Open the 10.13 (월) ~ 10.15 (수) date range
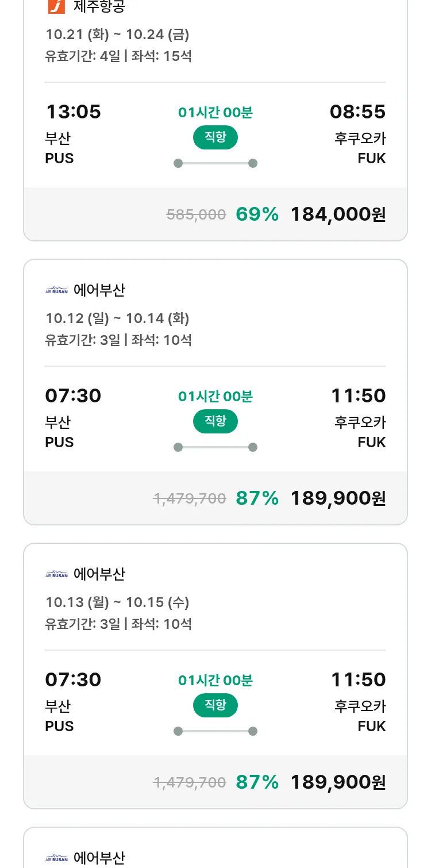 click(117, 602)
